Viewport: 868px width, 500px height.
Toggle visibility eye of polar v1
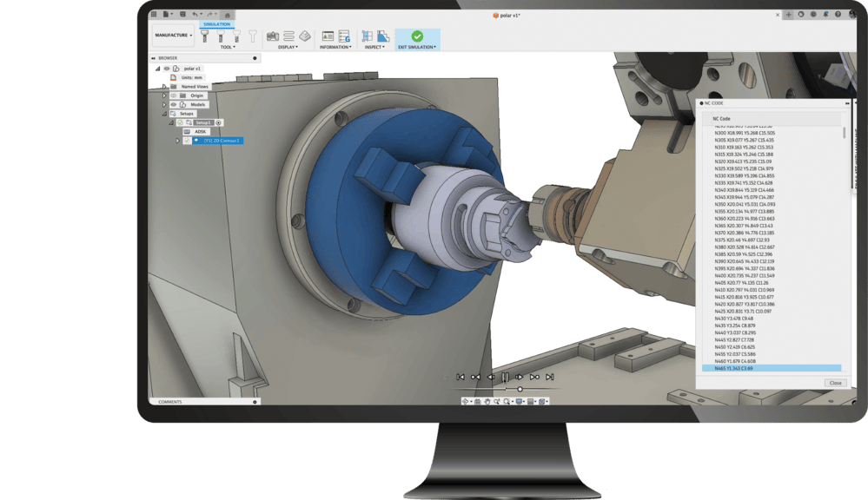point(167,69)
